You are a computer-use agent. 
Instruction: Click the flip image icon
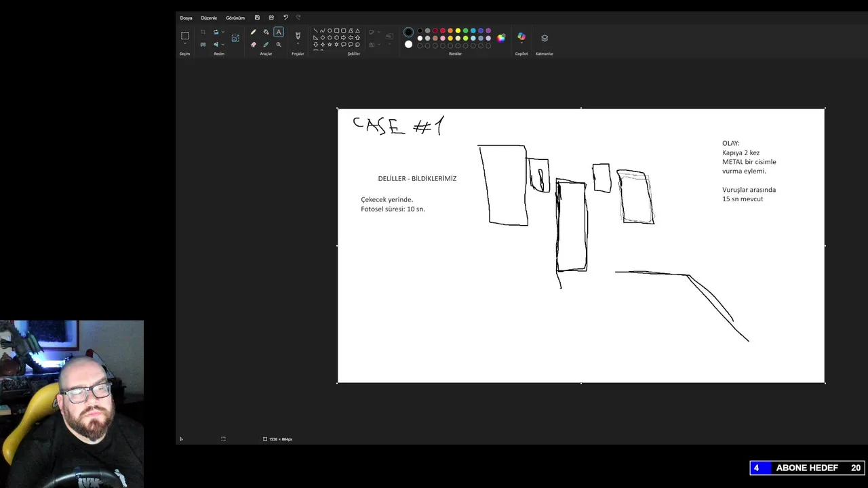(x=216, y=45)
